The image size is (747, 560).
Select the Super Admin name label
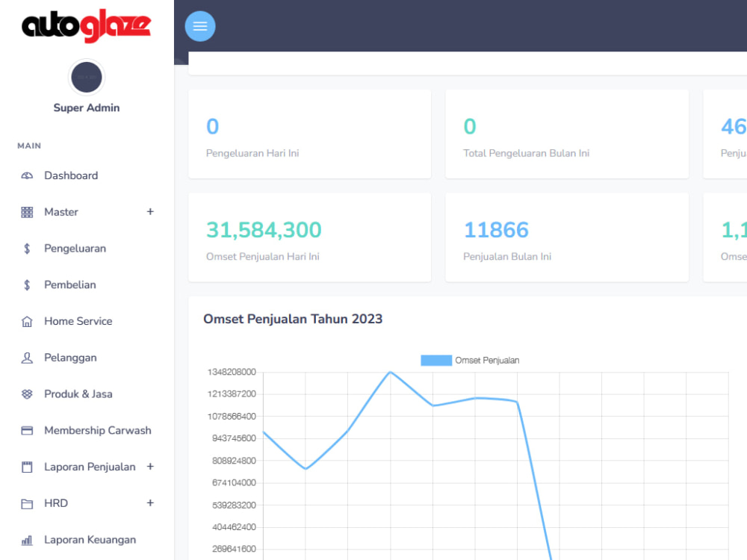click(86, 108)
